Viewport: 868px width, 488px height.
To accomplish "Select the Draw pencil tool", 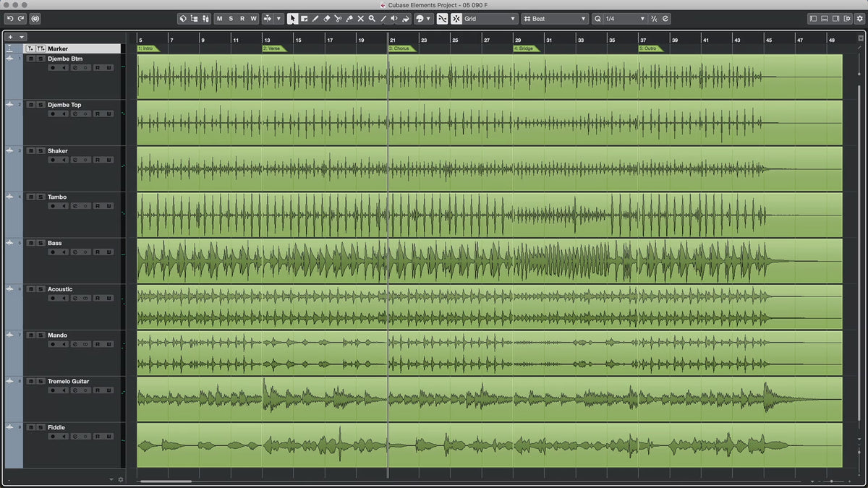I will [315, 19].
